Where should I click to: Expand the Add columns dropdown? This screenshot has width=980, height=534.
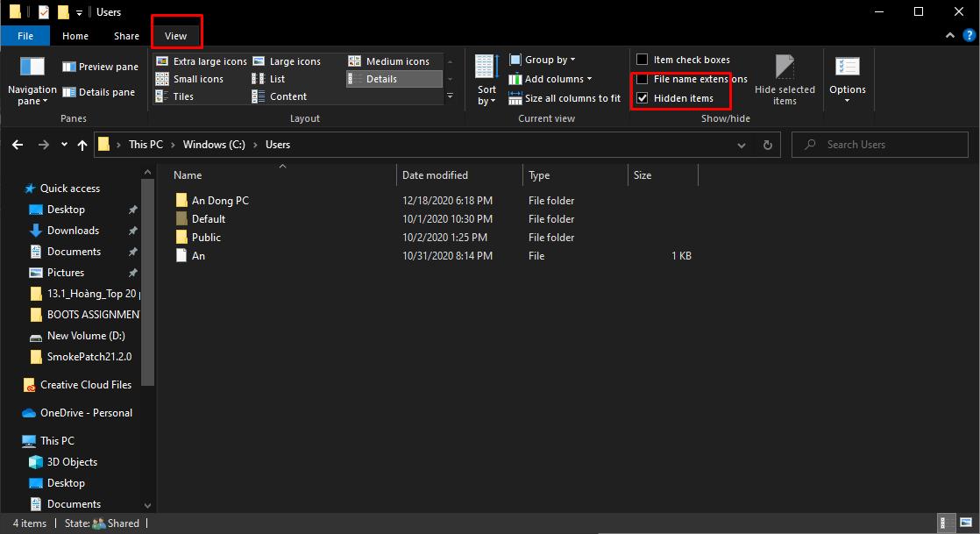coord(550,79)
